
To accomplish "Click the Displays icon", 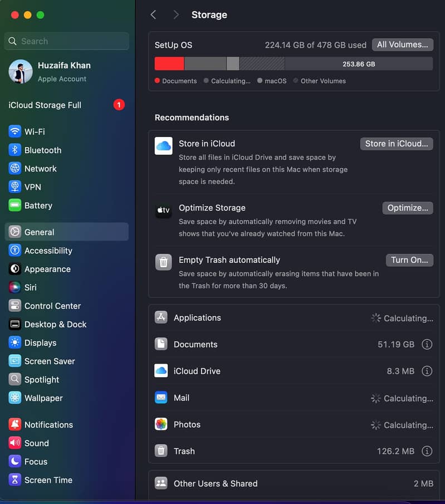I will pos(15,342).
